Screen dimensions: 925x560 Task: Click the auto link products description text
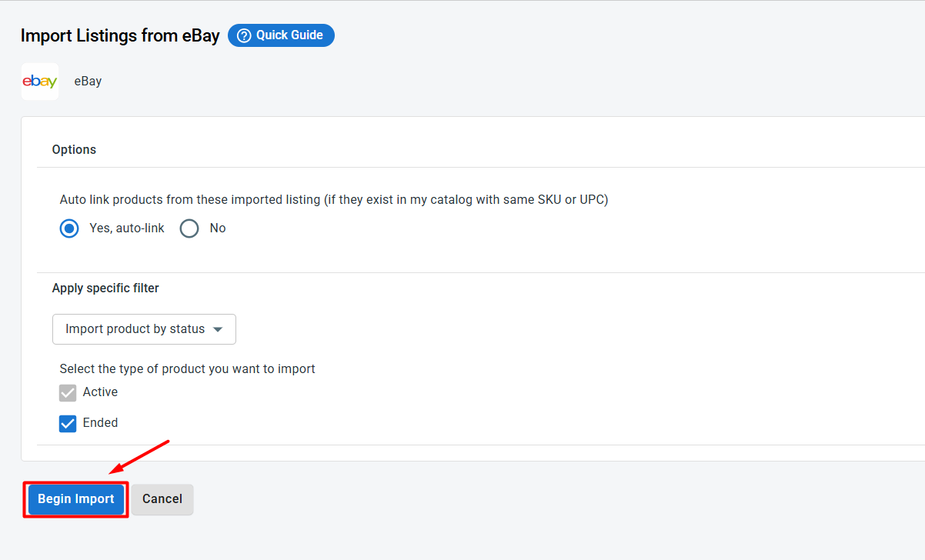point(334,200)
